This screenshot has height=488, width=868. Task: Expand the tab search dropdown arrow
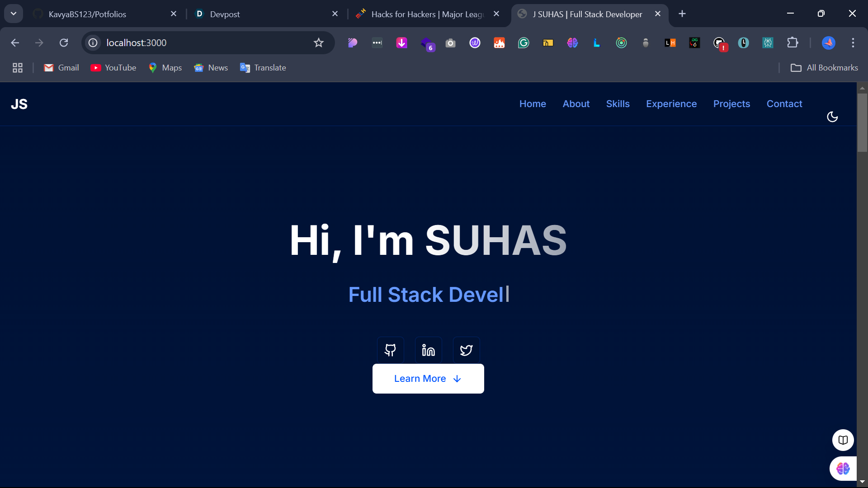(14, 14)
